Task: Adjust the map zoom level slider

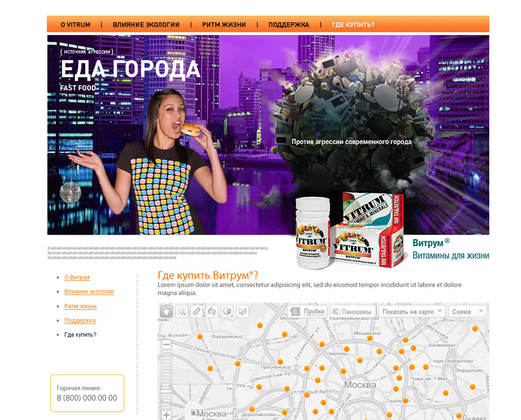Action: [166, 391]
